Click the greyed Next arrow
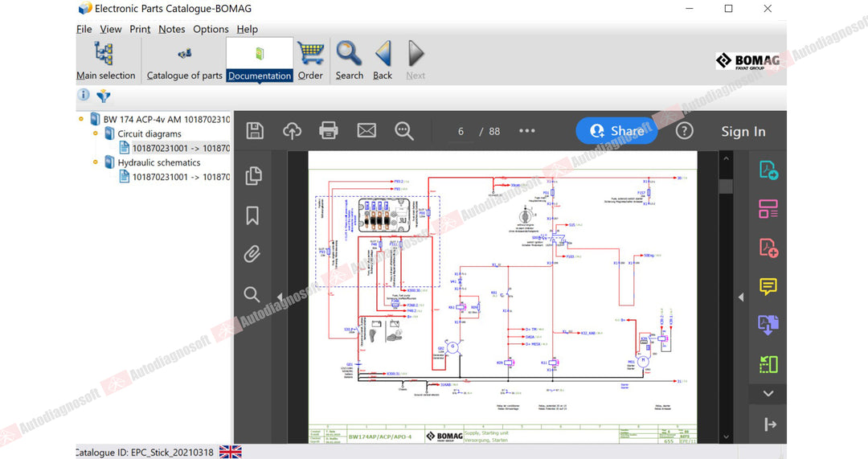 (x=416, y=61)
